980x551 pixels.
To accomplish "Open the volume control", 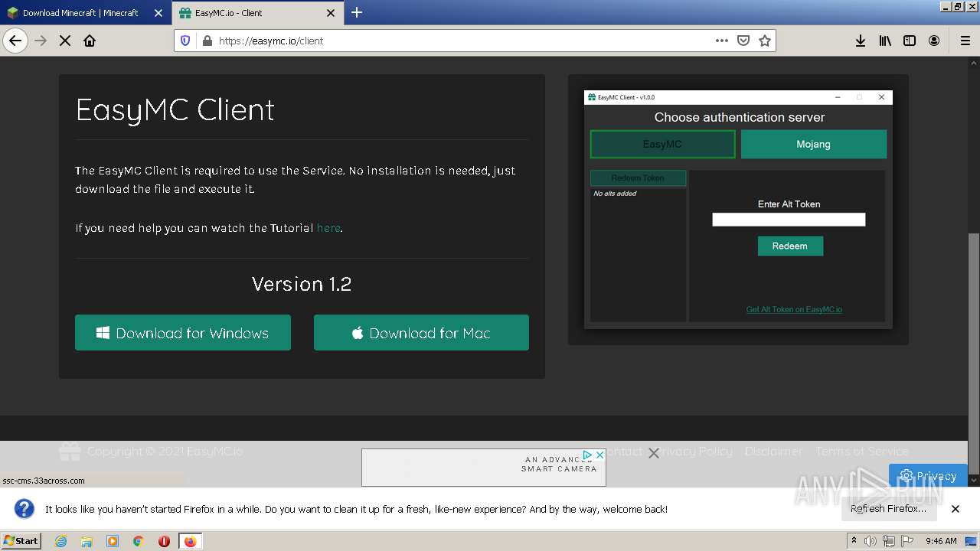I will point(871,541).
